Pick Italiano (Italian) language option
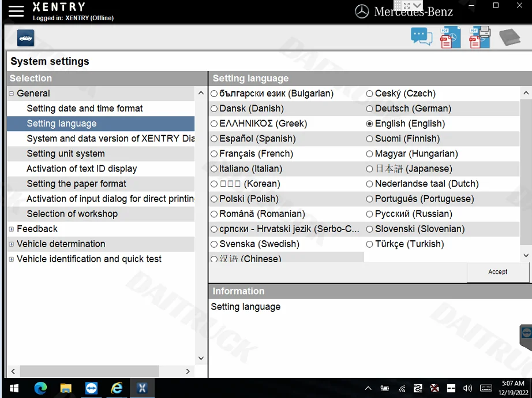 coord(213,169)
